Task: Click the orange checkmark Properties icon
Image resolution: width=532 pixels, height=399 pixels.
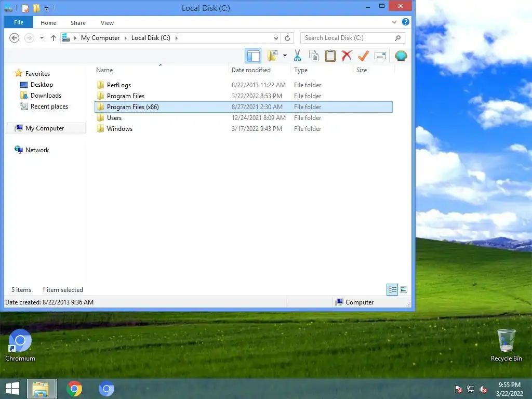Action: coord(363,55)
